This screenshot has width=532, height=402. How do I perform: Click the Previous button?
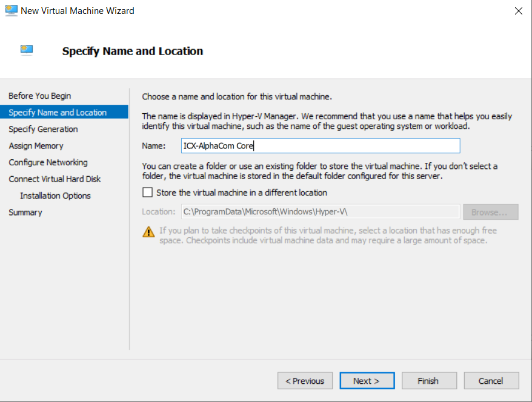[305, 381]
